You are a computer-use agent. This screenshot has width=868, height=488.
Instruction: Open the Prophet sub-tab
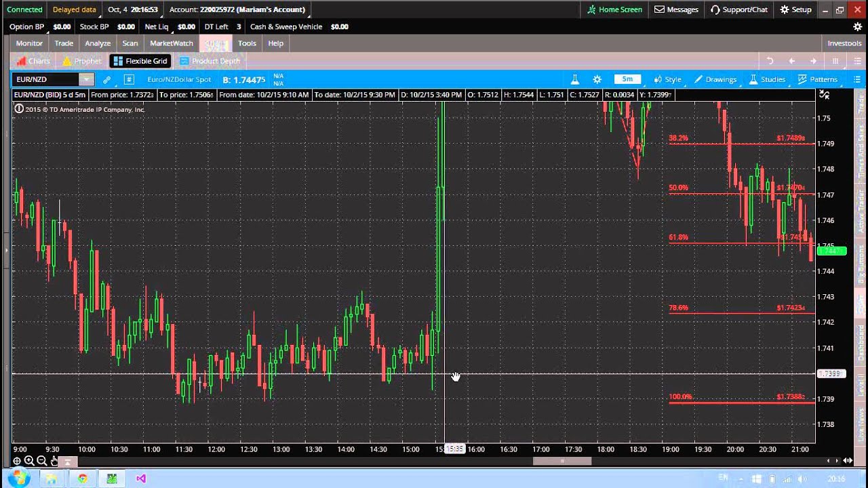(x=81, y=61)
